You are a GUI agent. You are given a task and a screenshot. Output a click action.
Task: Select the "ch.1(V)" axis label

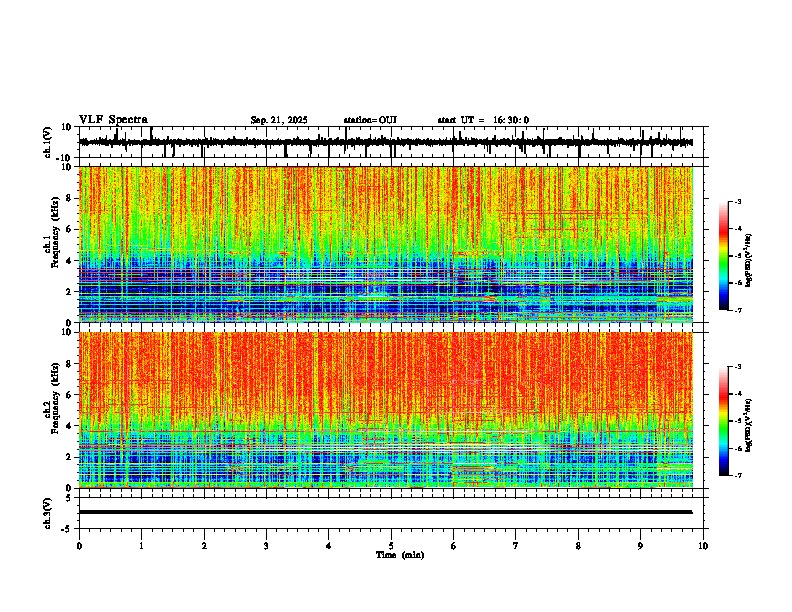(48, 142)
